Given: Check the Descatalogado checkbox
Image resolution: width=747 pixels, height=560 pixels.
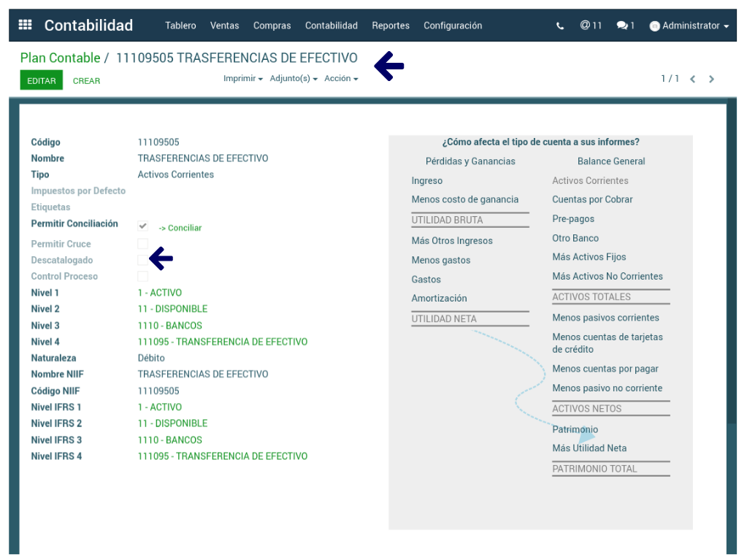Looking at the screenshot, I should click(x=143, y=260).
